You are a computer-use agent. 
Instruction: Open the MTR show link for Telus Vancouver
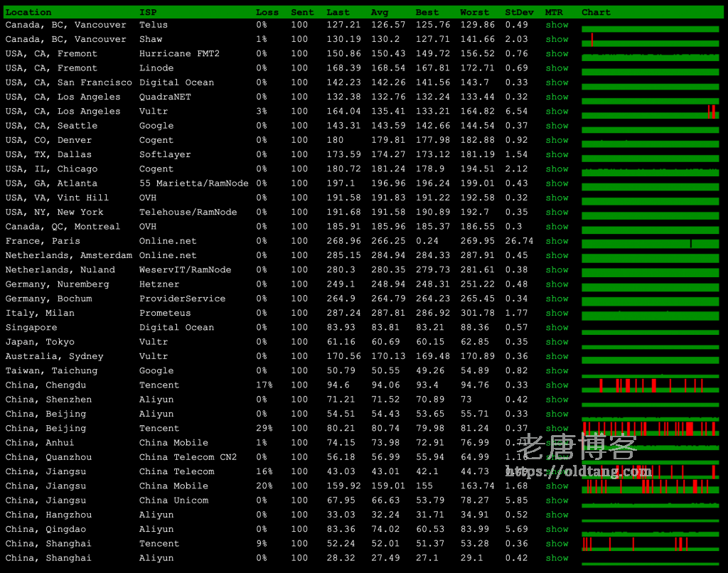coord(557,25)
